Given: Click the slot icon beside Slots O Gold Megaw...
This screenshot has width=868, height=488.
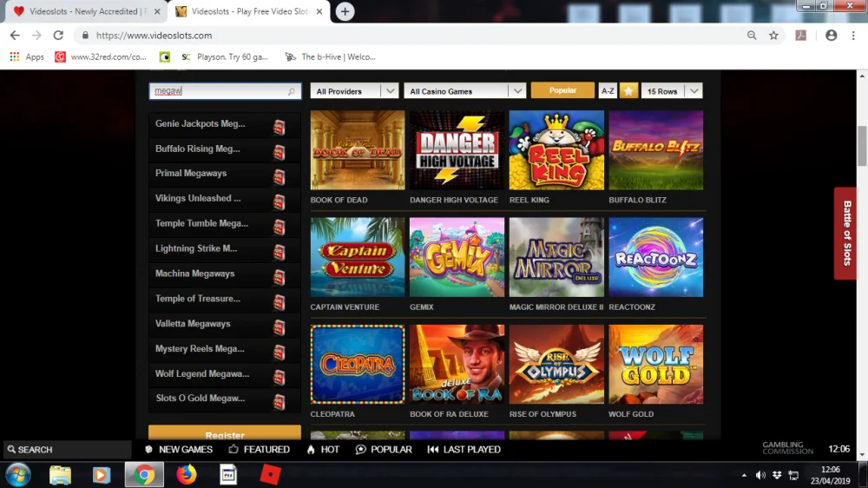Looking at the screenshot, I should pos(279,401).
